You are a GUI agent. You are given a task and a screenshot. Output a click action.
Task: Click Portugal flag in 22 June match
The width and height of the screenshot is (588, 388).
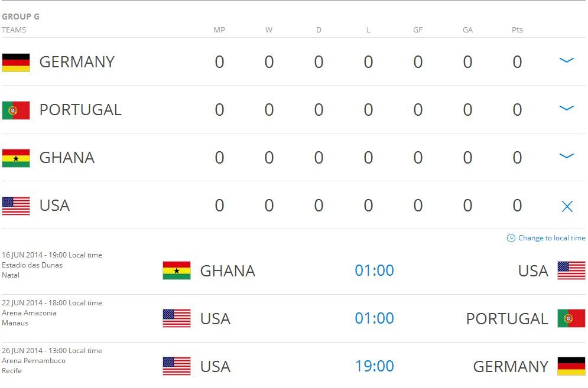pyautogui.click(x=571, y=318)
